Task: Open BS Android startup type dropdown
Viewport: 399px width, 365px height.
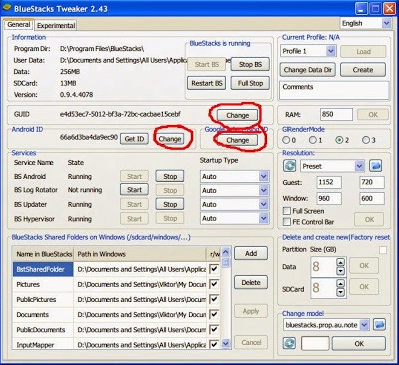Action: coord(264,176)
